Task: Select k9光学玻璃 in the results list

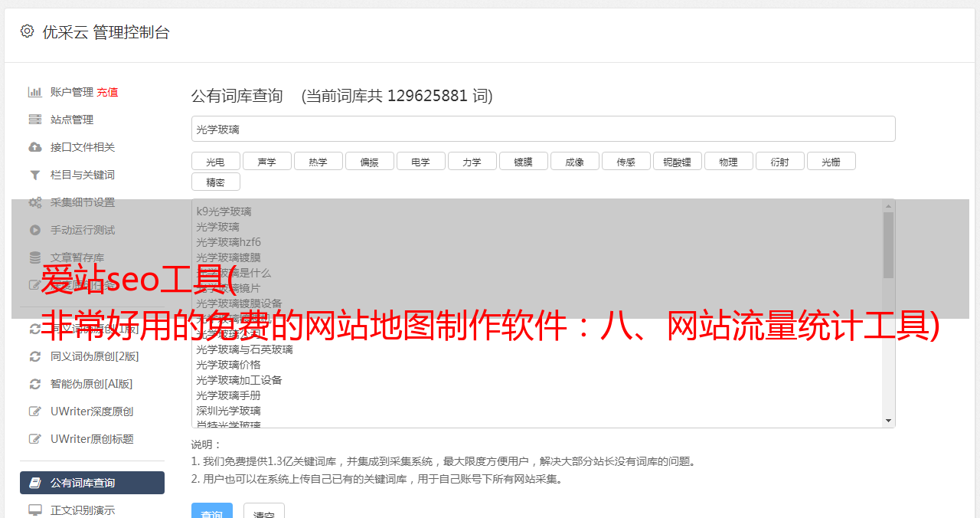Action: (224, 211)
